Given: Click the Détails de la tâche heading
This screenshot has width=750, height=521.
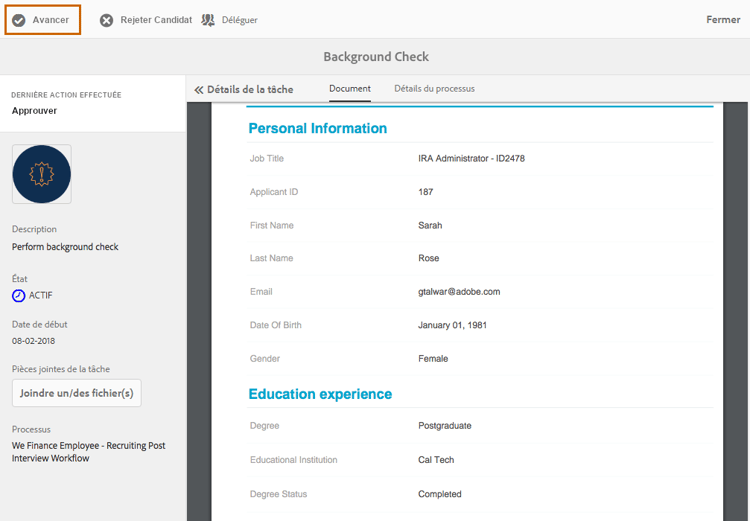Looking at the screenshot, I should [x=250, y=89].
